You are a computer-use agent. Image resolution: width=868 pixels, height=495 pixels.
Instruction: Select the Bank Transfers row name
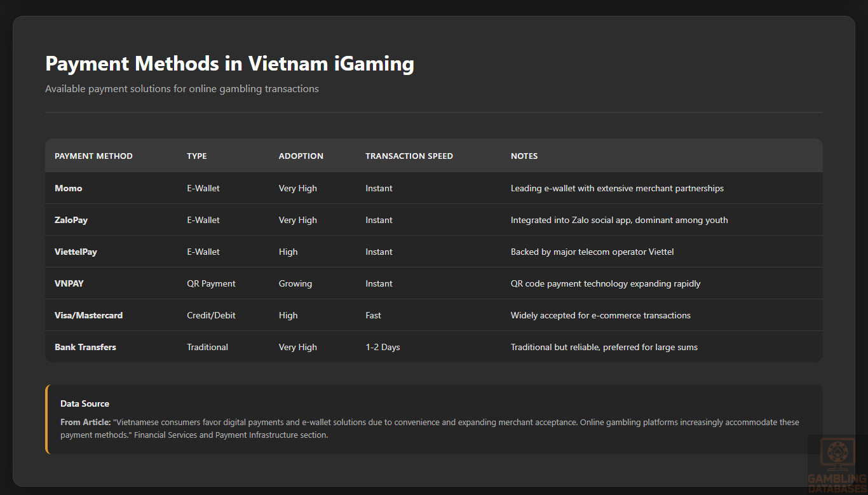(x=85, y=348)
